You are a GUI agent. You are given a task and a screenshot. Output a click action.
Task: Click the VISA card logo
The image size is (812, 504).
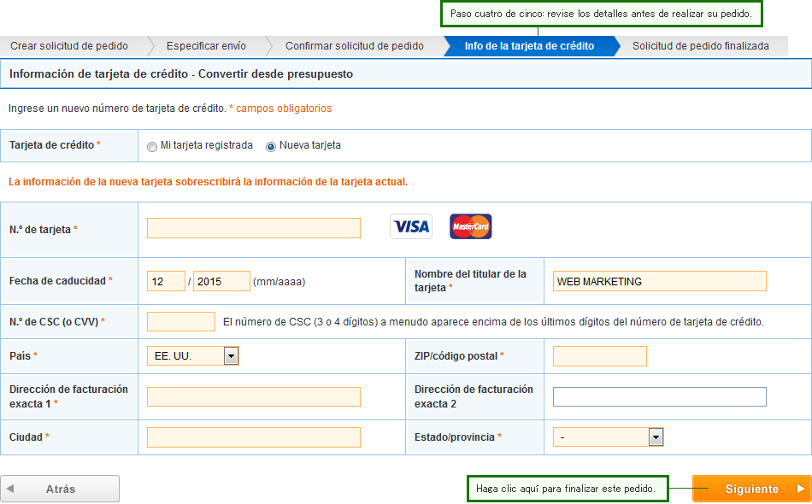point(410,226)
